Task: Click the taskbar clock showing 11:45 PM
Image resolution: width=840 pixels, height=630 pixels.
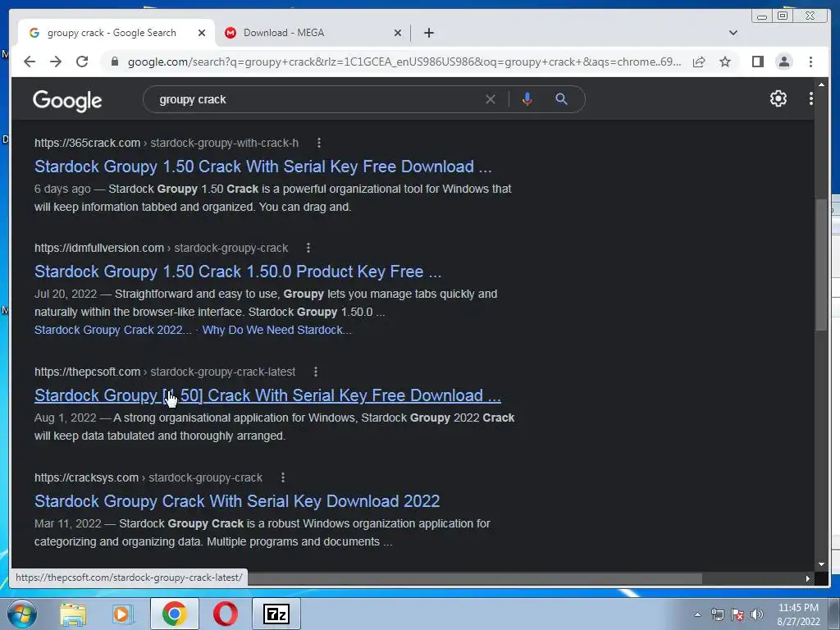Action: click(x=798, y=614)
